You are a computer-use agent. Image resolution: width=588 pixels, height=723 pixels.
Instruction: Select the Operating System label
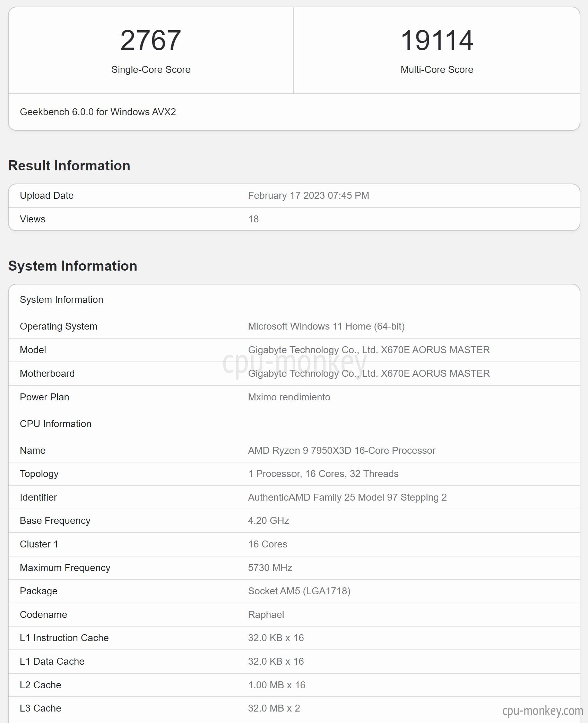(59, 326)
